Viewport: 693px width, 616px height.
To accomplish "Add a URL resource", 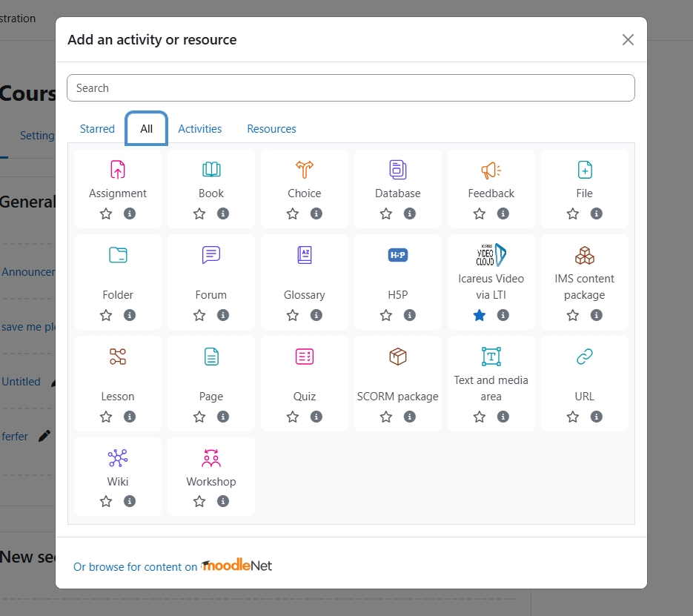I will click(x=585, y=357).
